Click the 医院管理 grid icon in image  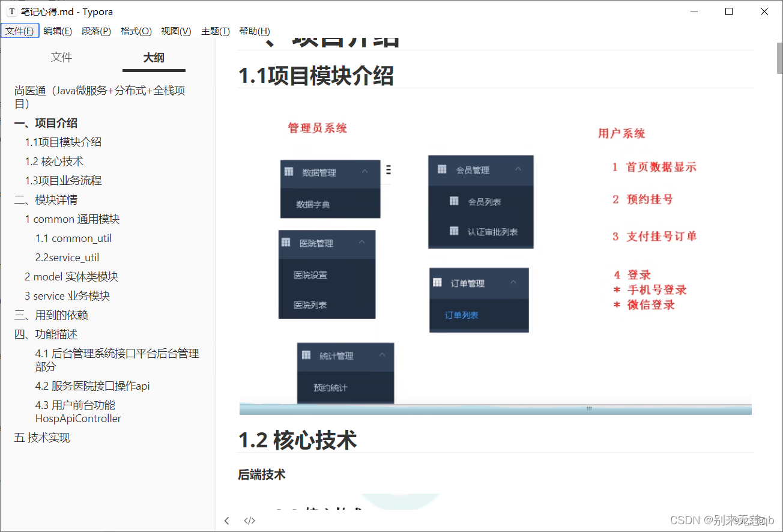[286, 242]
